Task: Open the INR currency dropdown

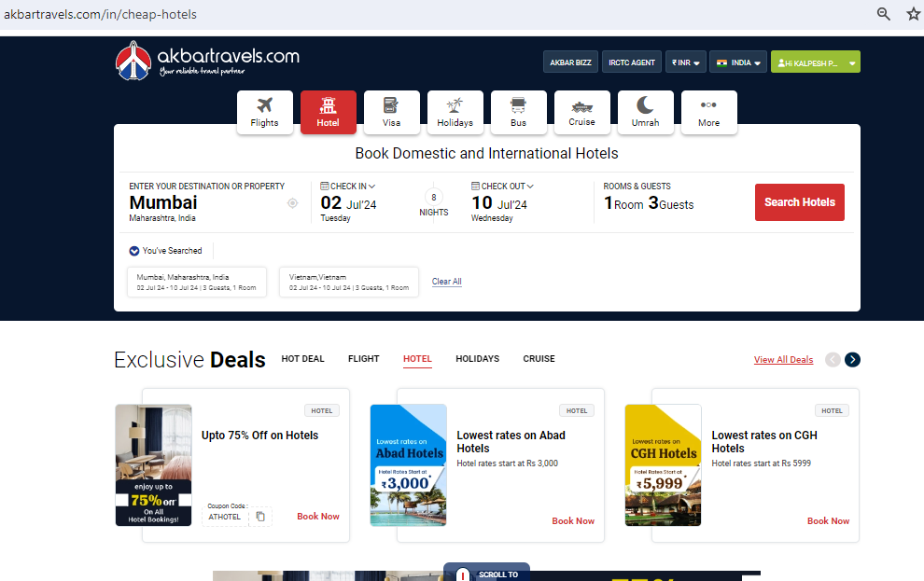Action: (686, 62)
